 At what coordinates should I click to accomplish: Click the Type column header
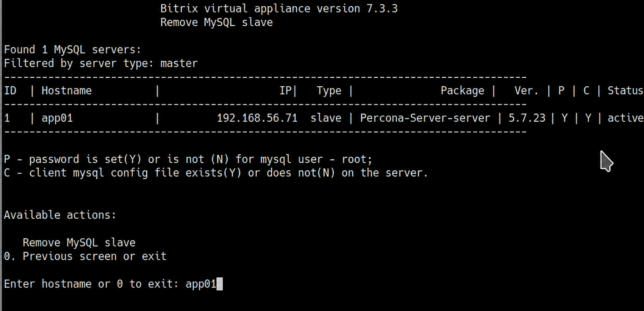pos(329,91)
